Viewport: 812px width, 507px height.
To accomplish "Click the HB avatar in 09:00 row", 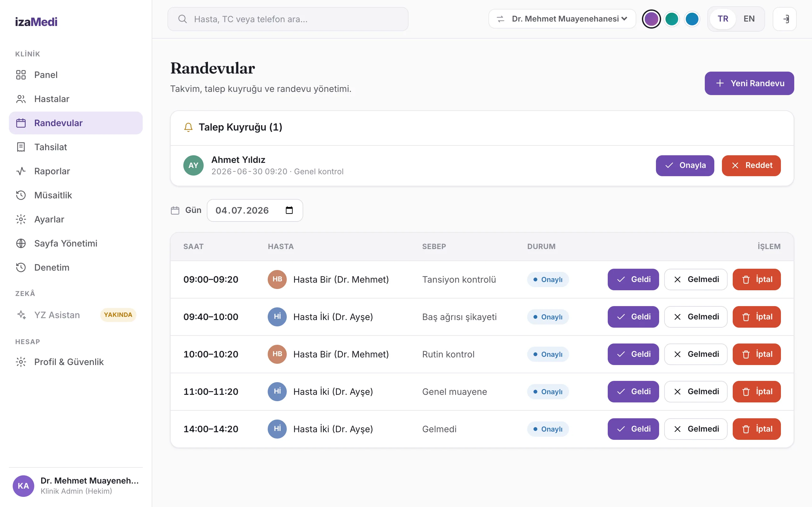I will click(277, 279).
